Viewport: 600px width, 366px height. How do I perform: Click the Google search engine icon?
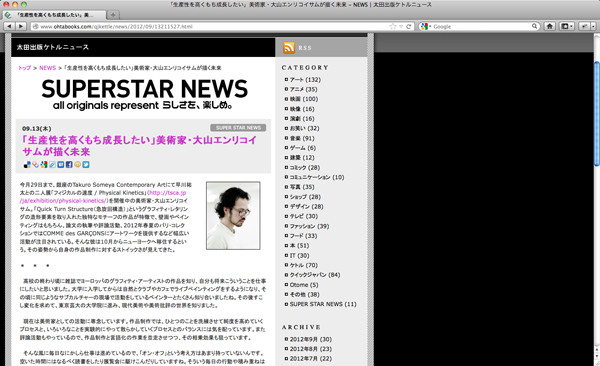click(x=424, y=26)
